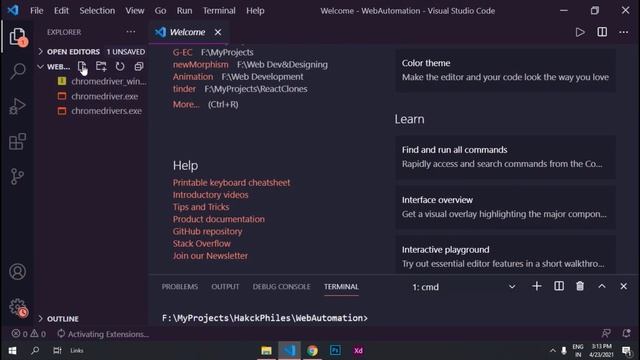The image size is (640, 360).
Task: Open the Selection menu
Action: 97,11
